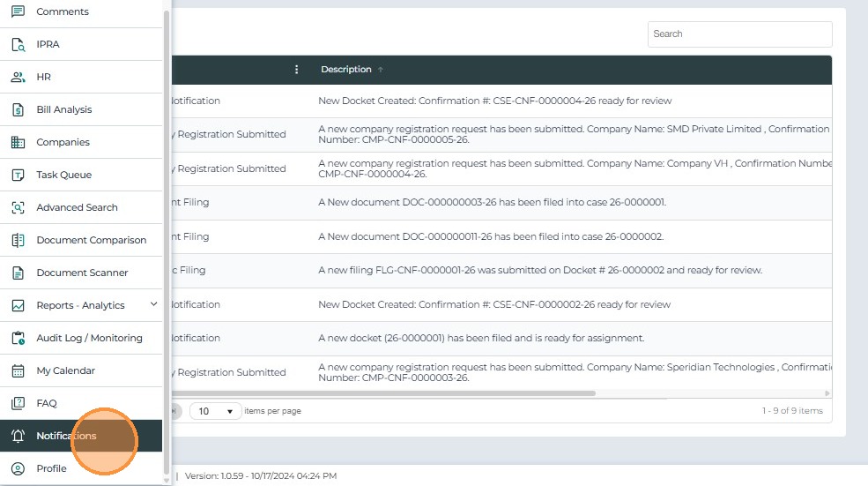Screen dimensions: 868x486
Task: Open the FAQ menu item
Action: pyautogui.click(x=47, y=404)
